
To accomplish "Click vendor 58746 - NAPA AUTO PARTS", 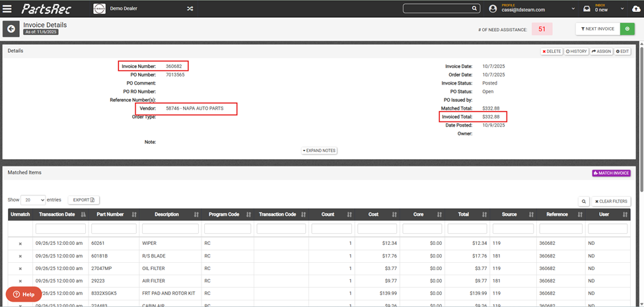I will [195, 108].
